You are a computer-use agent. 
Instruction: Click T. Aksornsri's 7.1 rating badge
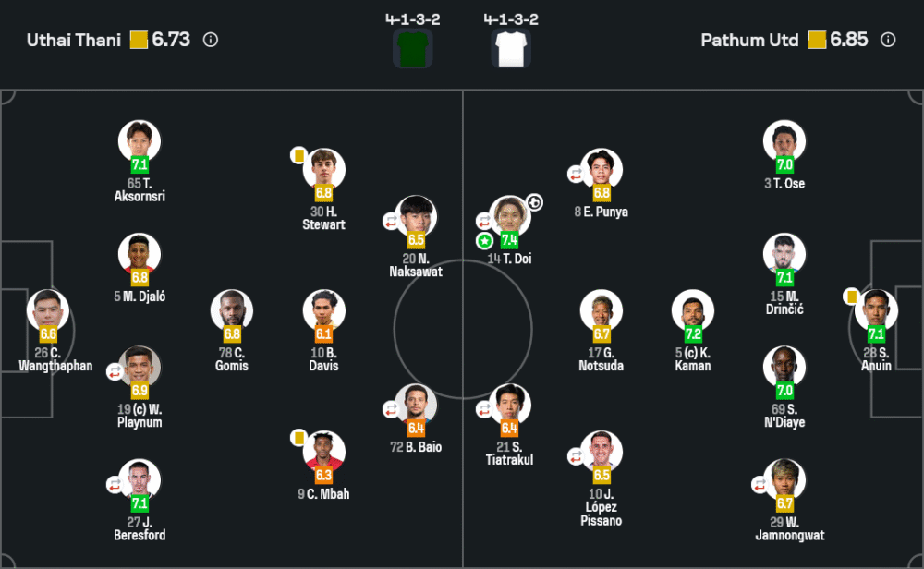[140, 165]
